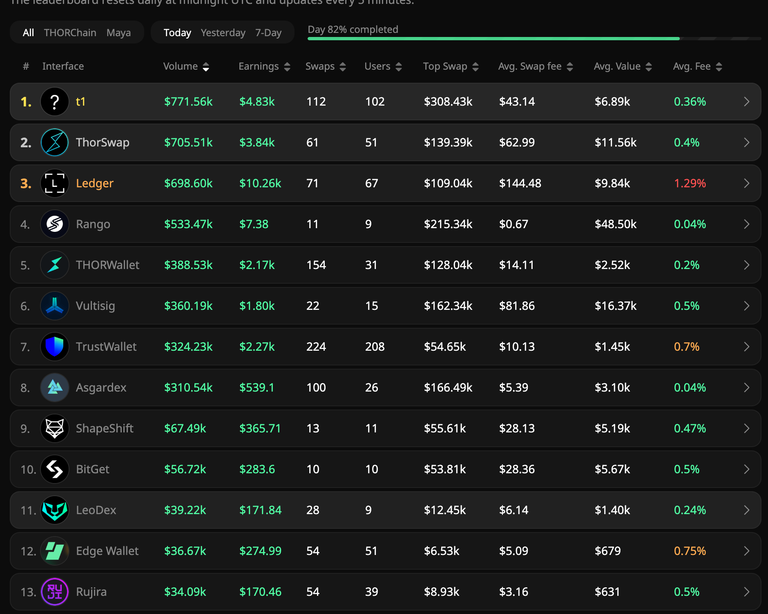Click THORWallet swaps count 154

click(316, 265)
